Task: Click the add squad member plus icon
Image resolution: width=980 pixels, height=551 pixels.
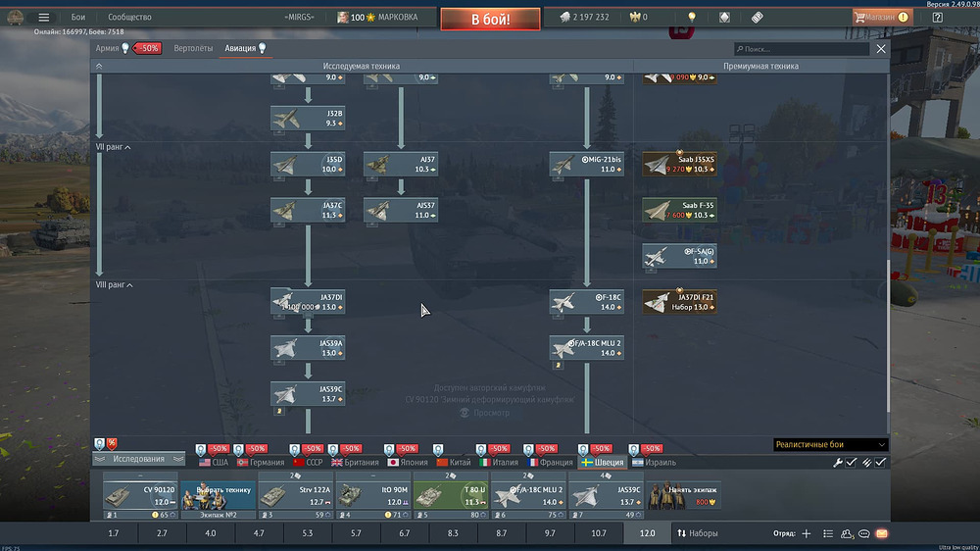Action: pyautogui.click(x=807, y=533)
